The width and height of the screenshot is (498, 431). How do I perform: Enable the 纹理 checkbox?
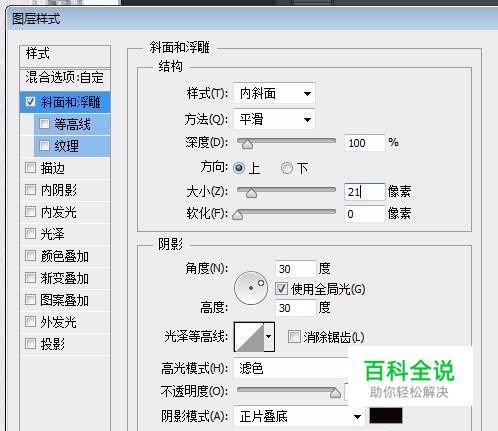click(x=44, y=145)
